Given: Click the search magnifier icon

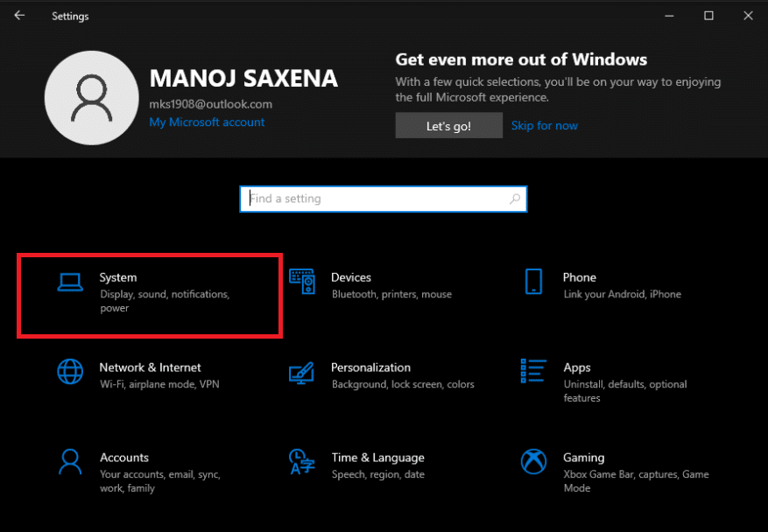Looking at the screenshot, I should coord(515,199).
